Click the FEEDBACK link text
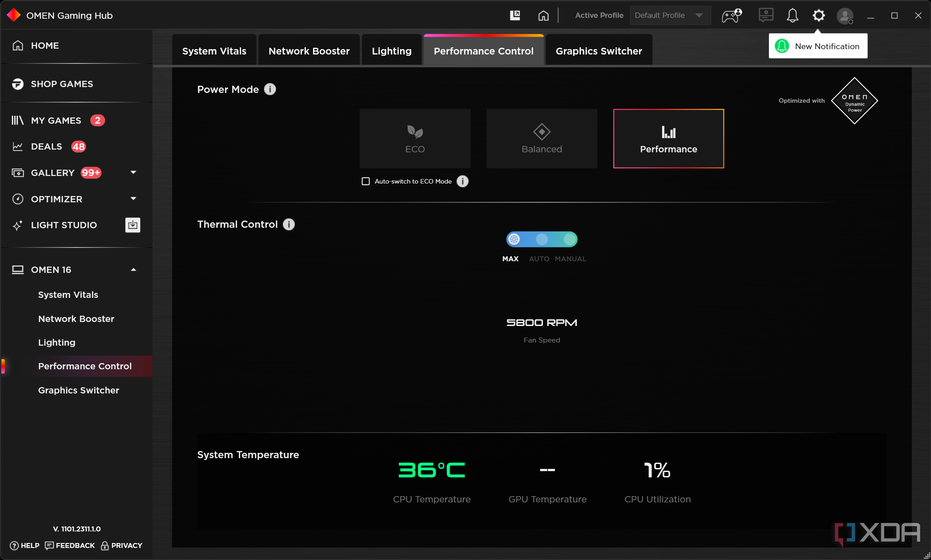This screenshot has height=560, width=931. pos(75,546)
